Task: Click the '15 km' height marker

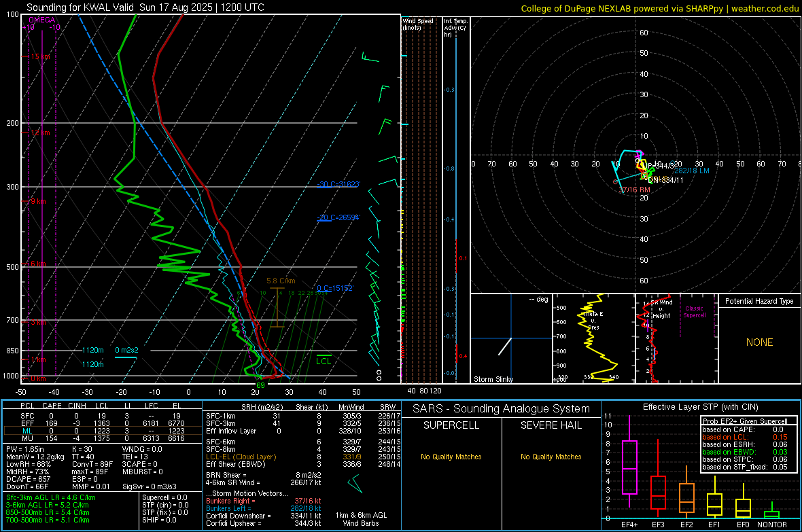Action: tap(40, 57)
